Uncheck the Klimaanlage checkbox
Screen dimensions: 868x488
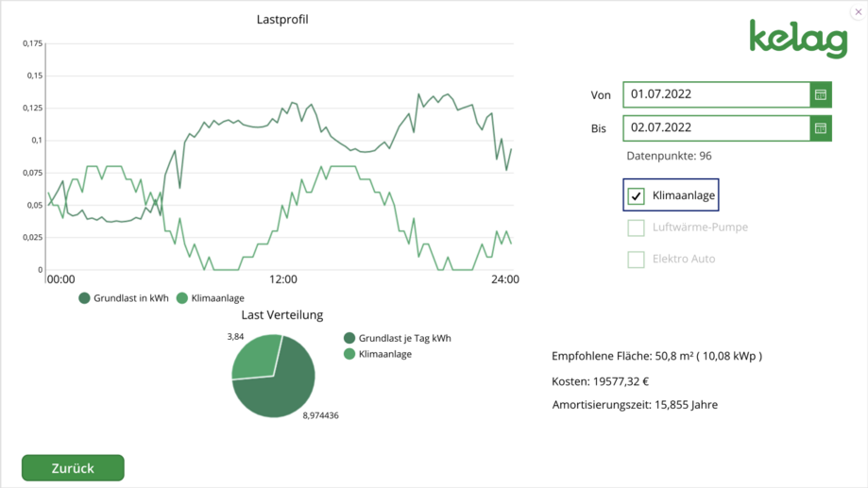[637, 196]
